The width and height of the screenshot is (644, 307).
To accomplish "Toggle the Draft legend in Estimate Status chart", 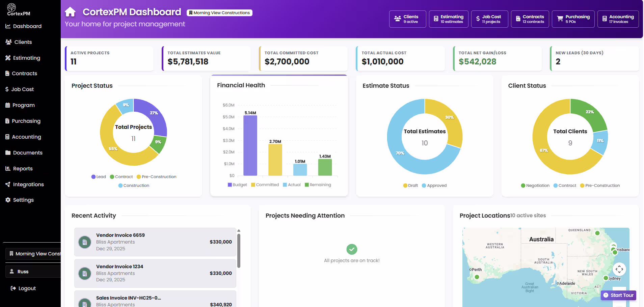I will coord(410,186).
